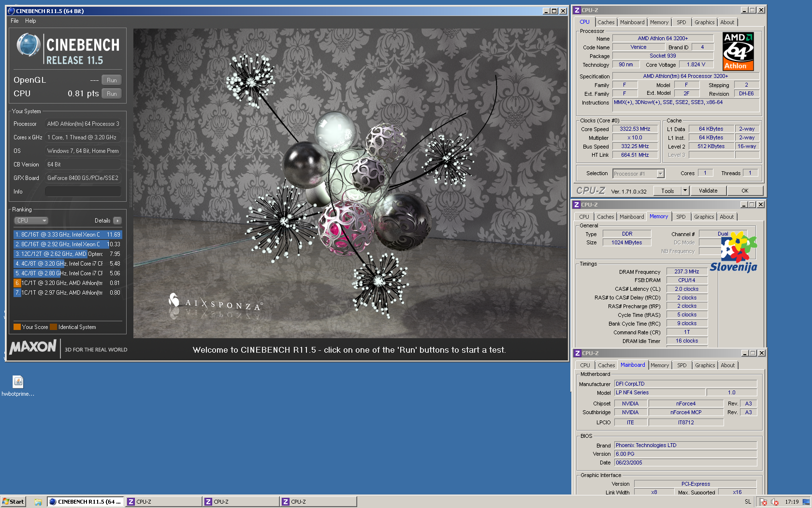Click the MAXON logo in Cinebench

33,347
